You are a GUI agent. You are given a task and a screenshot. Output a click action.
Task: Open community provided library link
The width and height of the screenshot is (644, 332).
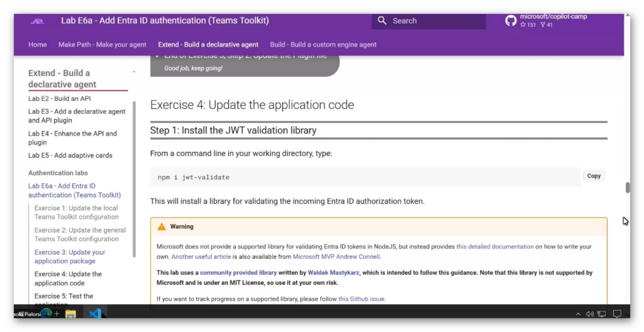pyautogui.click(x=238, y=272)
